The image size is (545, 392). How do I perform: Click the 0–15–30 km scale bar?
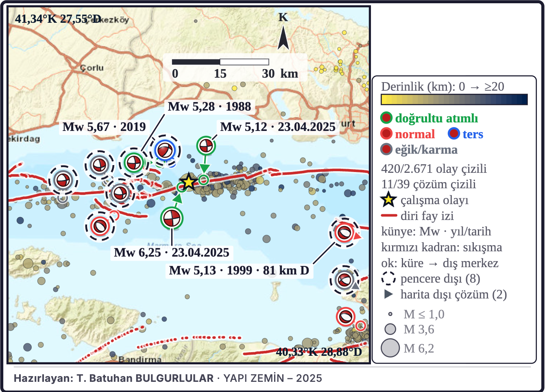coord(220,62)
